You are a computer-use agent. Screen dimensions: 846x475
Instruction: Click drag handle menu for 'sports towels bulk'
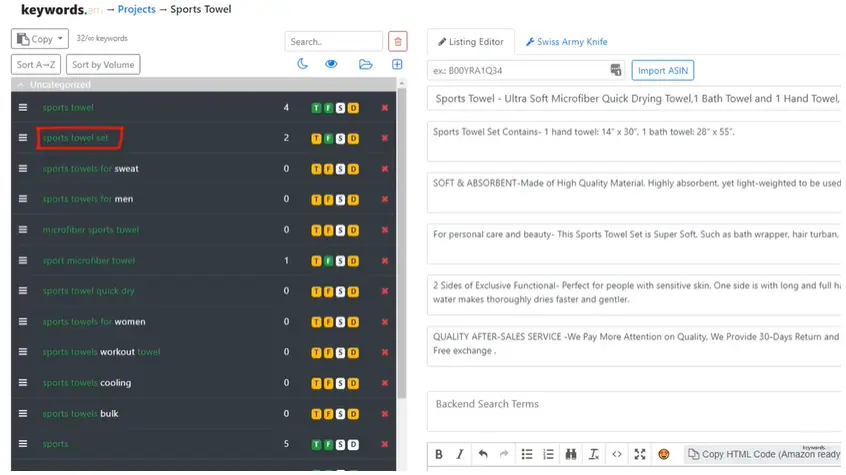[x=23, y=414]
